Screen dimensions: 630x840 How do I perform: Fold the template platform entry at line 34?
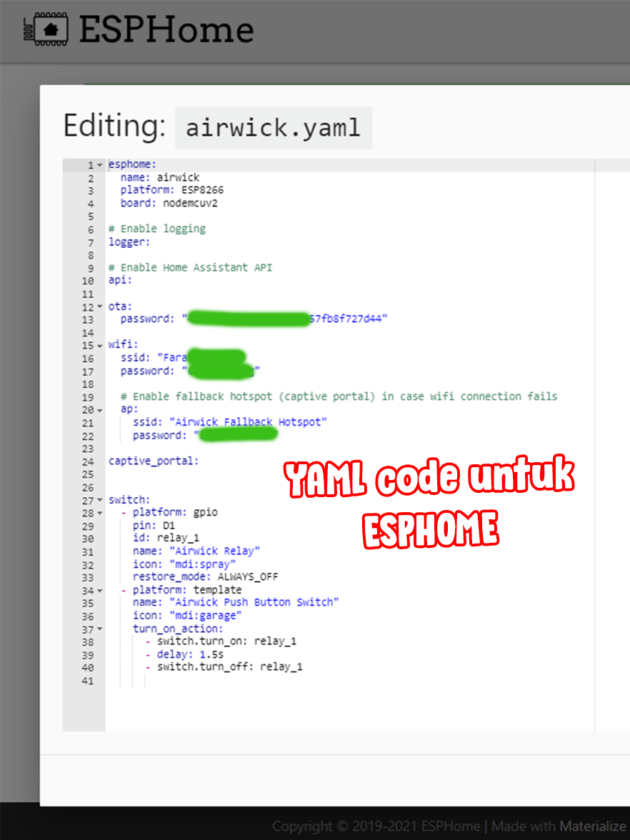tap(100, 591)
